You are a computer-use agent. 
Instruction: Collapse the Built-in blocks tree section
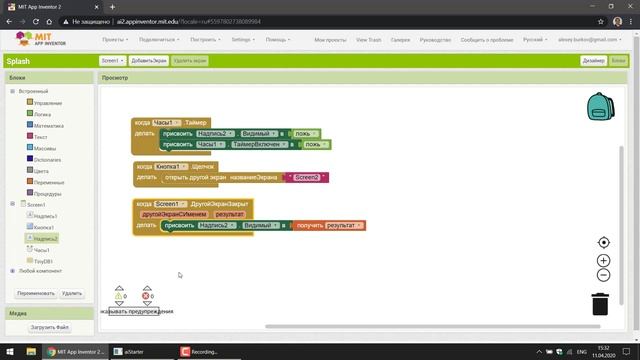pyautogui.click(x=12, y=91)
